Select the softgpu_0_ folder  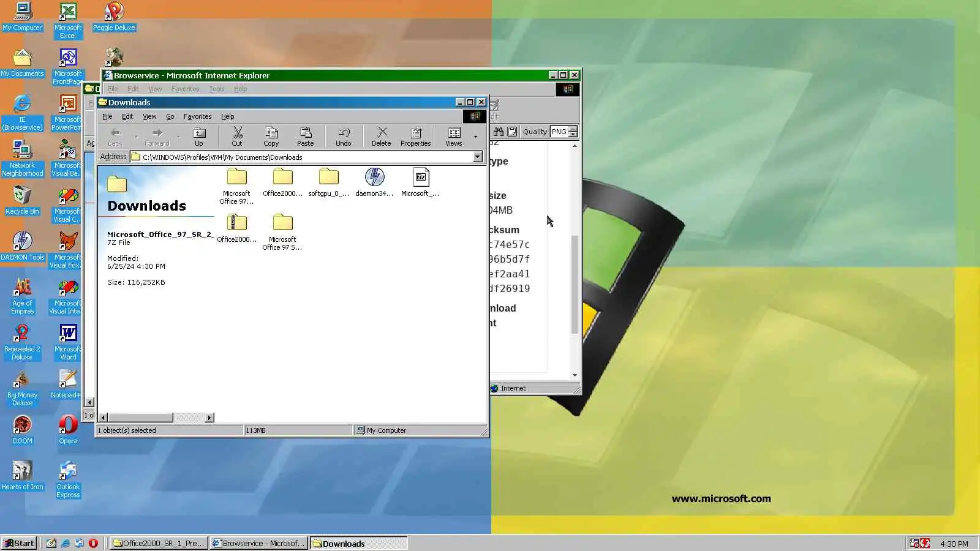[328, 182]
